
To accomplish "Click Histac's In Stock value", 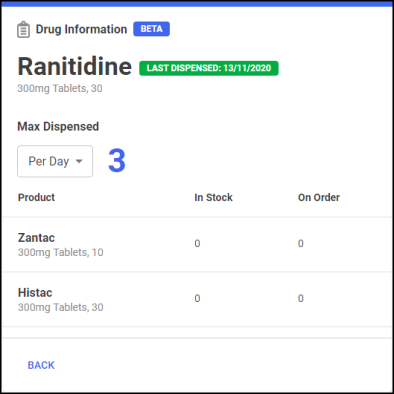I will (x=197, y=298).
